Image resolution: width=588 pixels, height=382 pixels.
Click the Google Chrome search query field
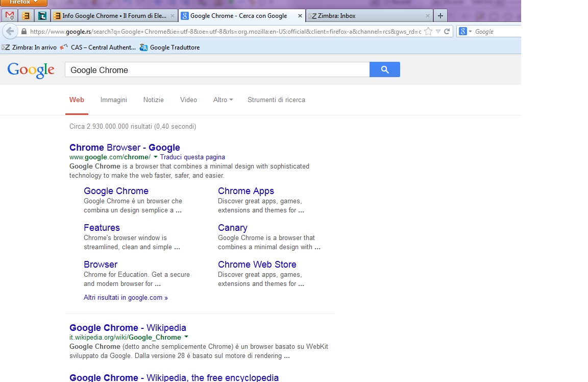tap(217, 70)
